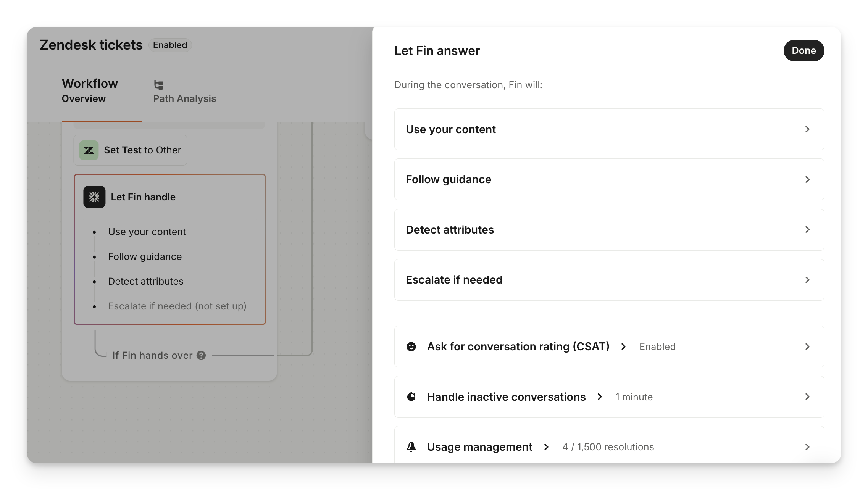Select Escalate if needed (not set up) item

tap(177, 306)
